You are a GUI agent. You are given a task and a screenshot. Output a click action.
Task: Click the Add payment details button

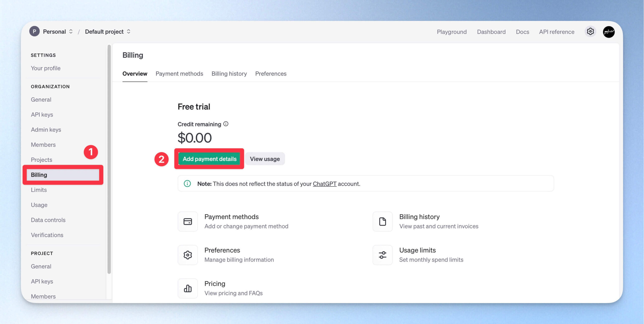209,159
